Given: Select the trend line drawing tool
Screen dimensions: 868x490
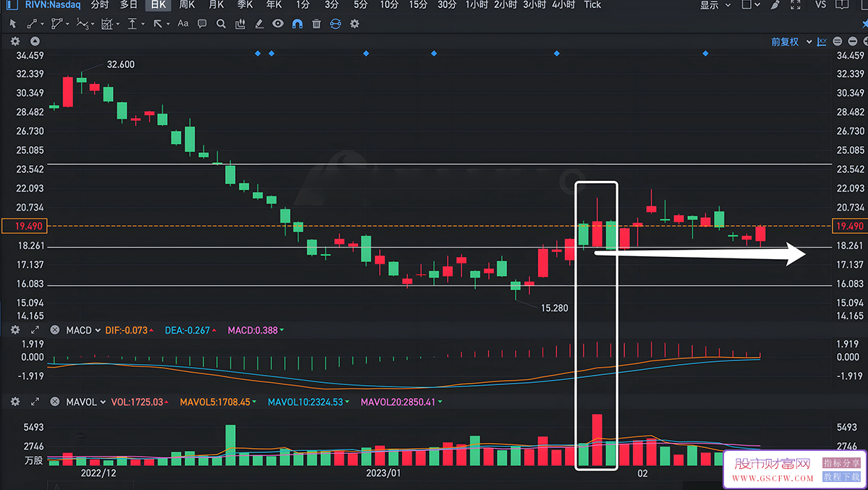Looking at the screenshot, I should click(32, 24).
